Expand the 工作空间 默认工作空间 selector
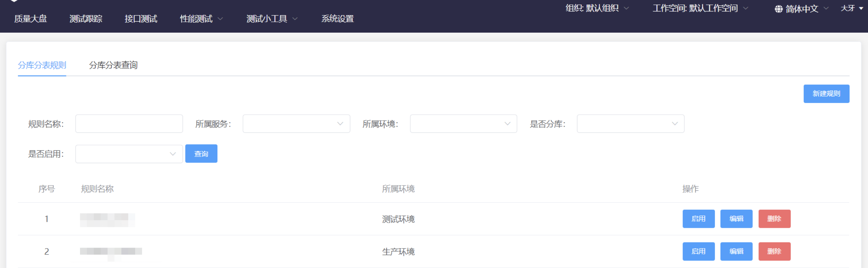 pyautogui.click(x=700, y=9)
